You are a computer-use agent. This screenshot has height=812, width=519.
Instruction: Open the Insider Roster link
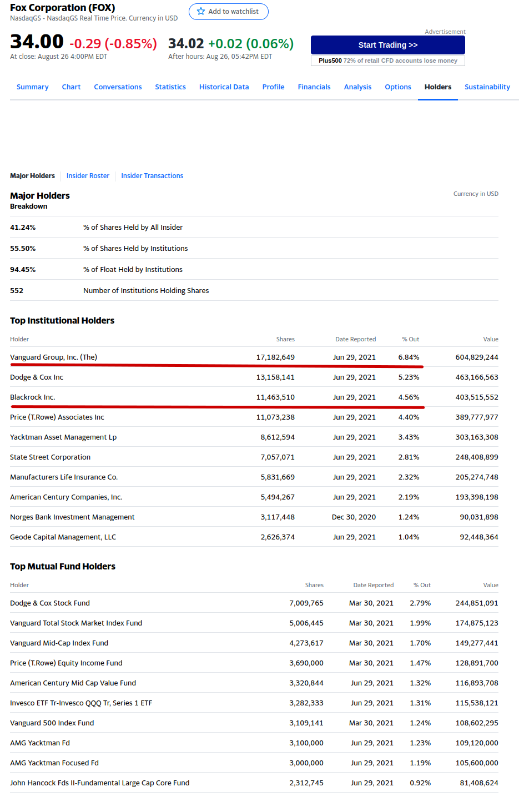[88, 176]
